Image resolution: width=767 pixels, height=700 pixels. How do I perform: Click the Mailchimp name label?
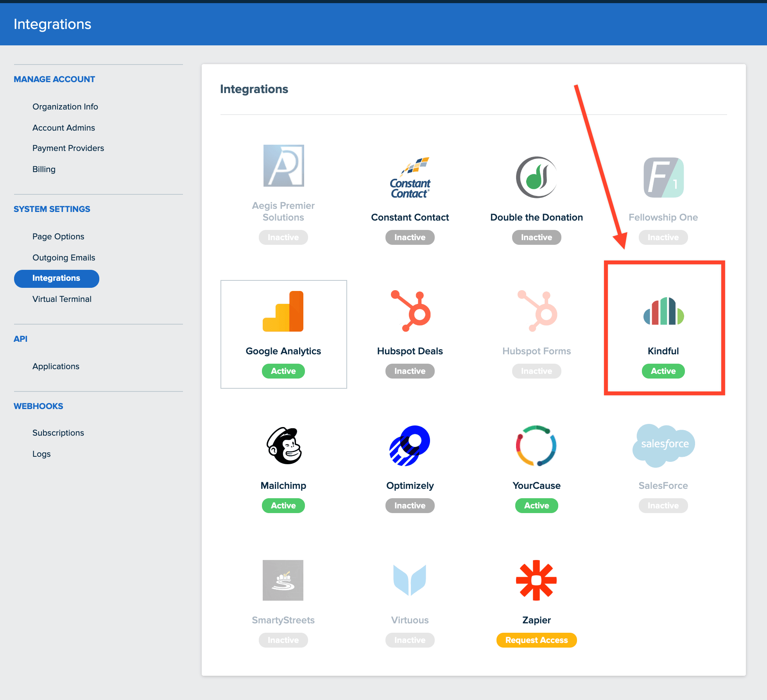(283, 486)
